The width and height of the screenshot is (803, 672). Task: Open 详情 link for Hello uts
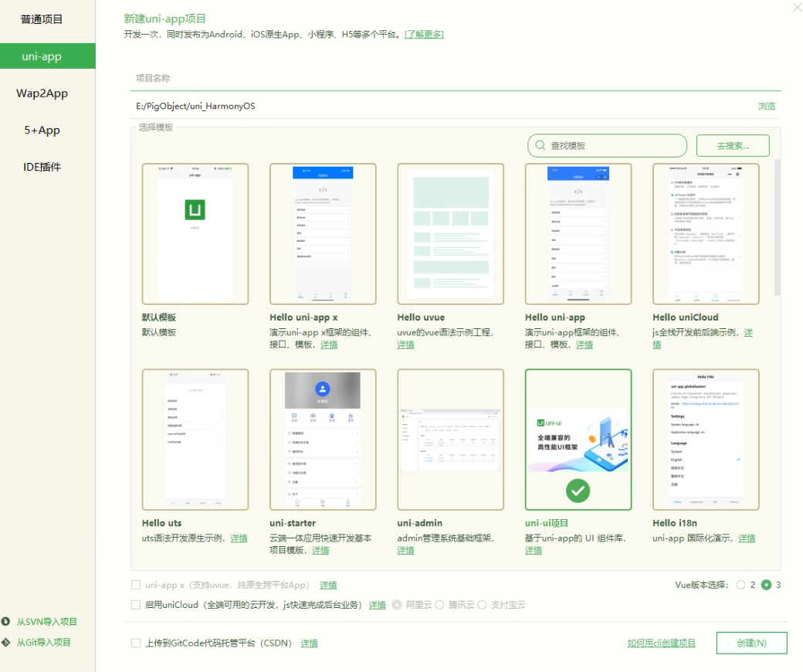click(x=239, y=538)
